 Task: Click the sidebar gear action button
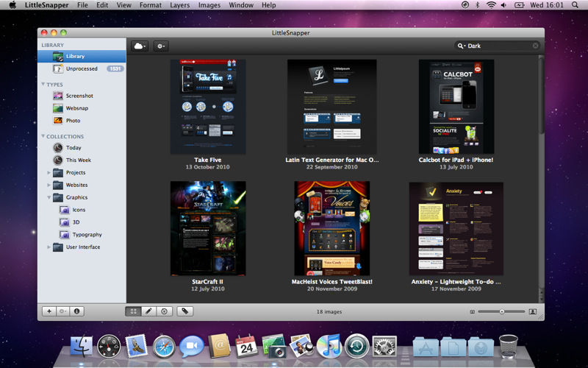pyautogui.click(x=63, y=311)
